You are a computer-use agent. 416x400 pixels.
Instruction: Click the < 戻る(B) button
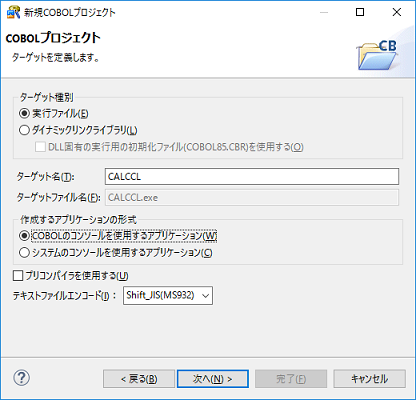point(139,379)
